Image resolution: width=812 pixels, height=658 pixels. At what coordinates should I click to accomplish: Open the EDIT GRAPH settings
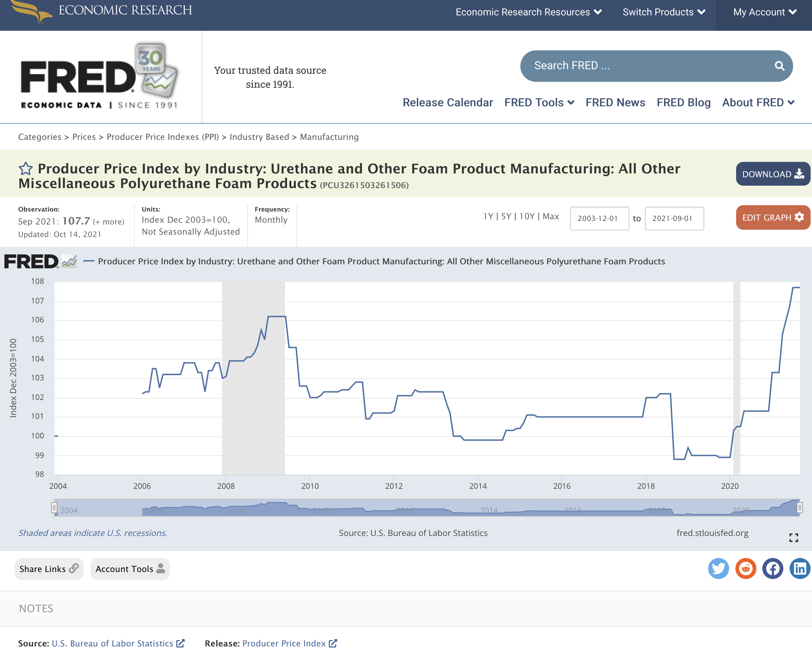click(773, 217)
